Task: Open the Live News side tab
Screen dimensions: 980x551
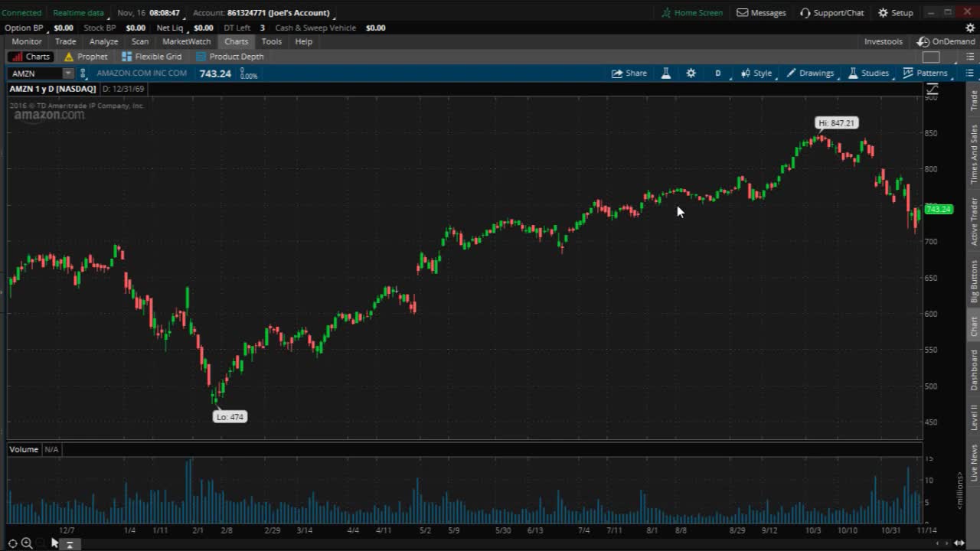Action: pyautogui.click(x=974, y=463)
